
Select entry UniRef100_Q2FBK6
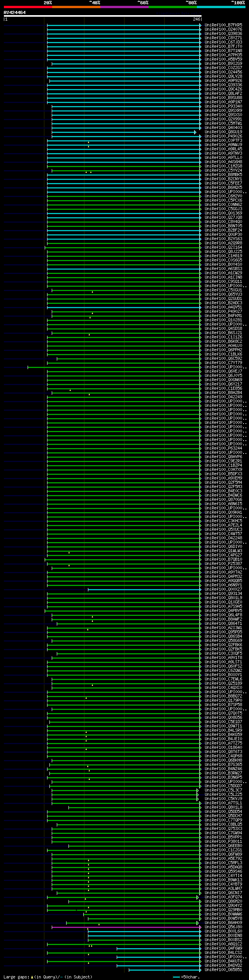(x=223, y=645)
